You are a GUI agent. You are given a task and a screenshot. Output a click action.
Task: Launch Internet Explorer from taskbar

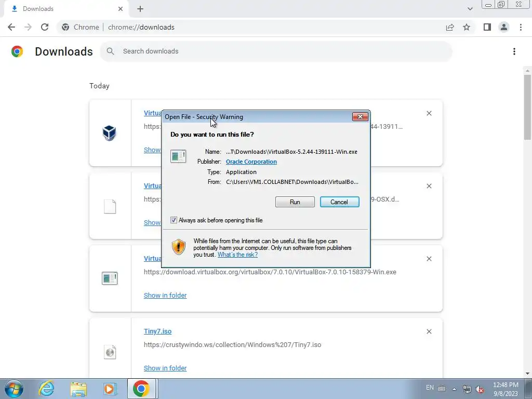[46, 389]
